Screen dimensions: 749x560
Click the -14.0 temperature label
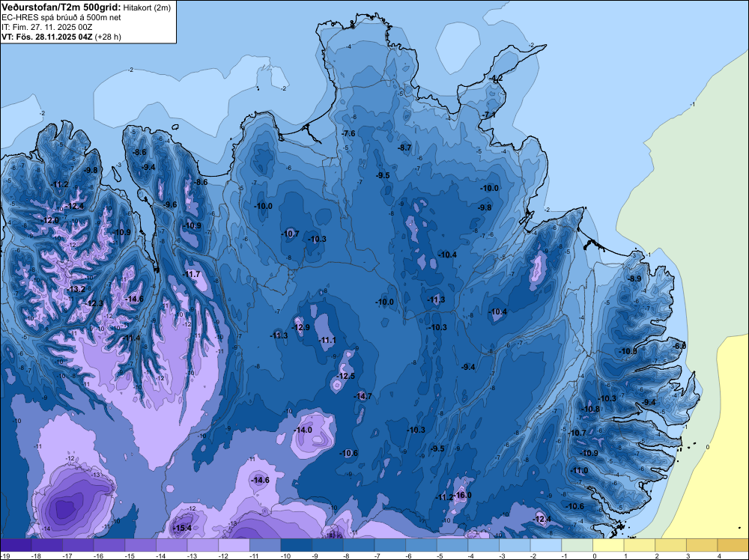[x=303, y=430]
